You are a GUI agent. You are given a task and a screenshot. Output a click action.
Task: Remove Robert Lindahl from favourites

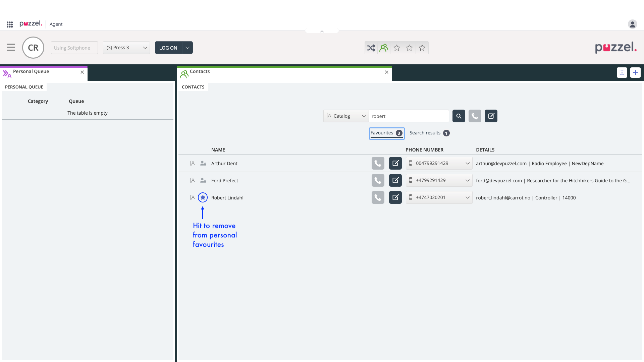(203, 197)
